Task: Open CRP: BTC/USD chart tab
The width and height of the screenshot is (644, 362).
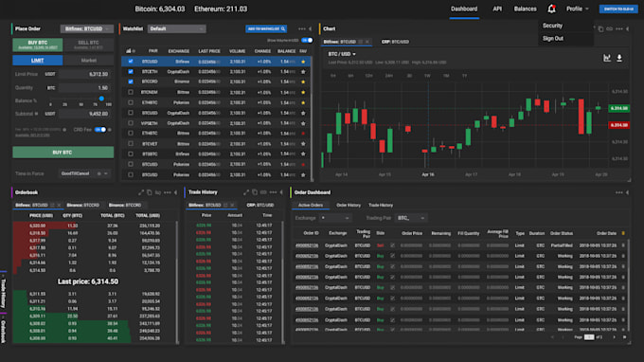Action: coord(395,42)
